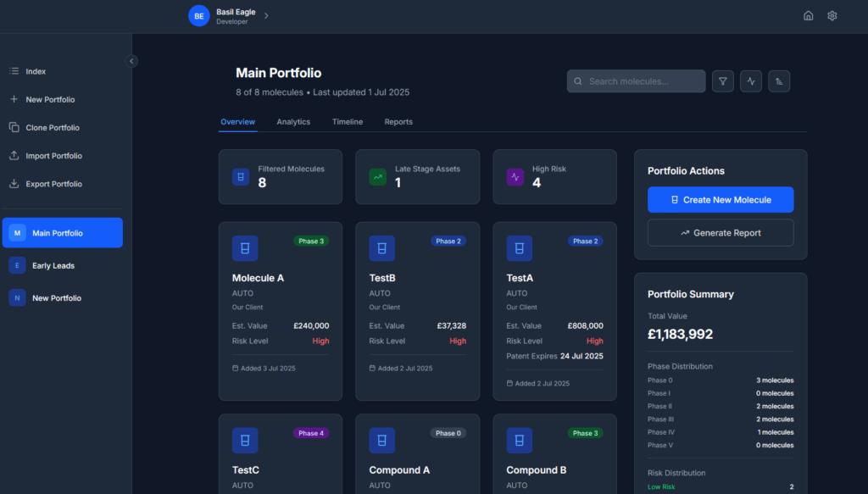868x494 pixels.
Task: Select Early Leads portfolio in sidebar
Action: tap(53, 266)
